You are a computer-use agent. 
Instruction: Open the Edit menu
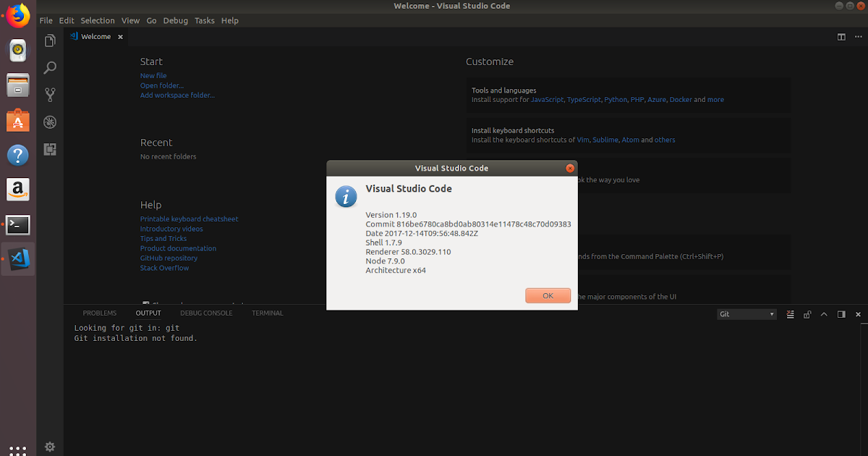click(67, 20)
